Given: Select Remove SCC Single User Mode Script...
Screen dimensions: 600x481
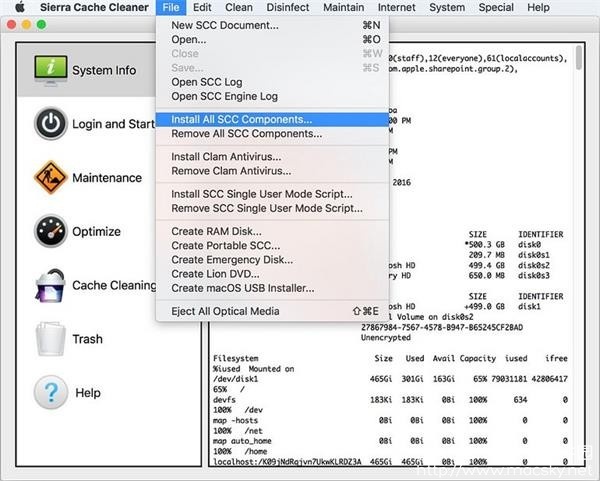Looking at the screenshot, I should [x=272, y=208].
